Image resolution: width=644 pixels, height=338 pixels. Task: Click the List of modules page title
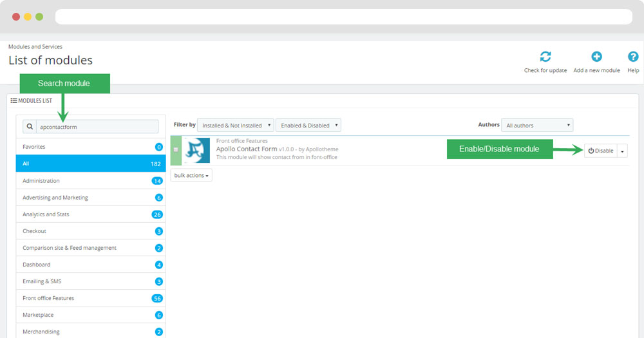click(x=50, y=61)
